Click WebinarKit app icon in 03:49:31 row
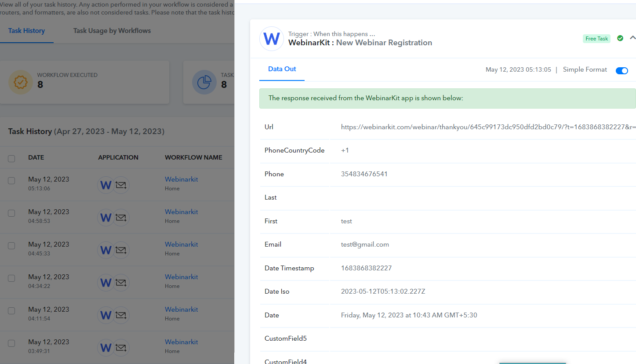This screenshot has height=364, width=636. tap(105, 348)
